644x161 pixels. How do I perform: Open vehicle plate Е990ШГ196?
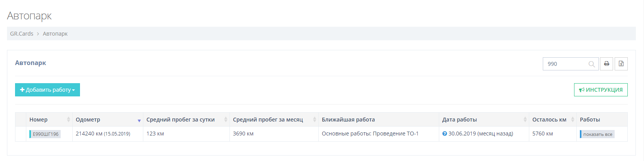pyautogui.click(x=46, y=134)
